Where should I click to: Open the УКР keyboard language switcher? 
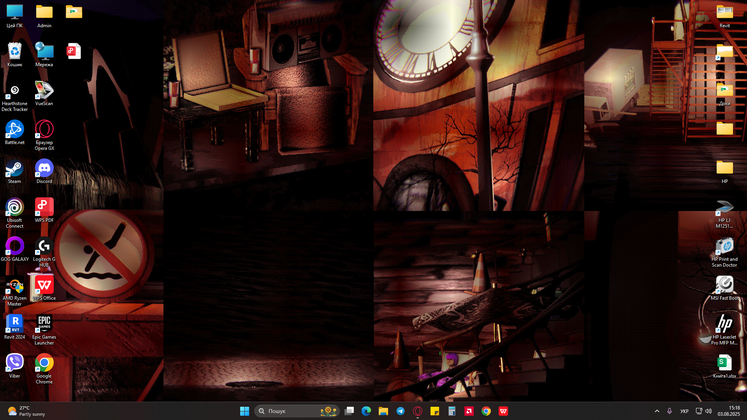click(684, 411)
